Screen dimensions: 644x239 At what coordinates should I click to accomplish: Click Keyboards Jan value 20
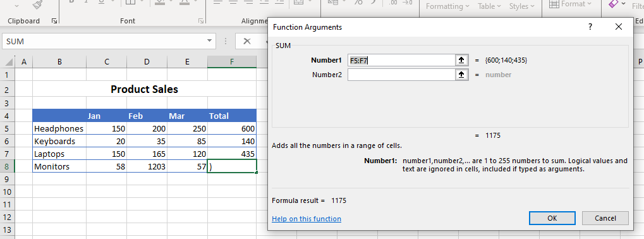point(107,141)
